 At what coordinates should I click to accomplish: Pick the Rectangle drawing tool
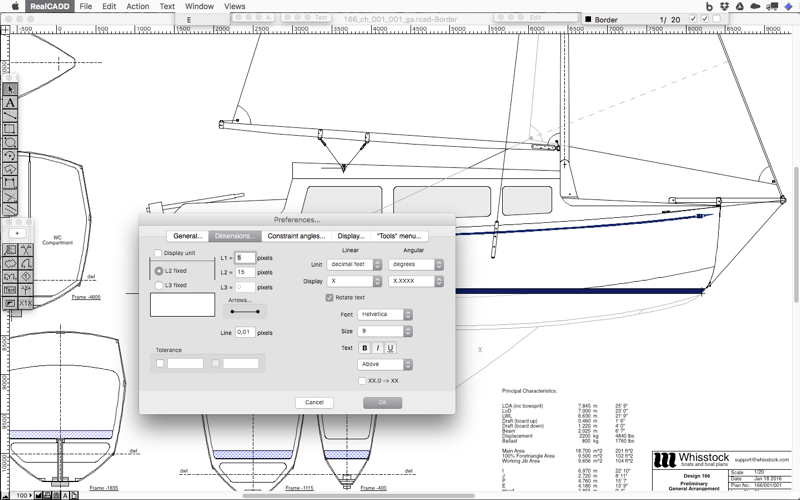[10, 129]
